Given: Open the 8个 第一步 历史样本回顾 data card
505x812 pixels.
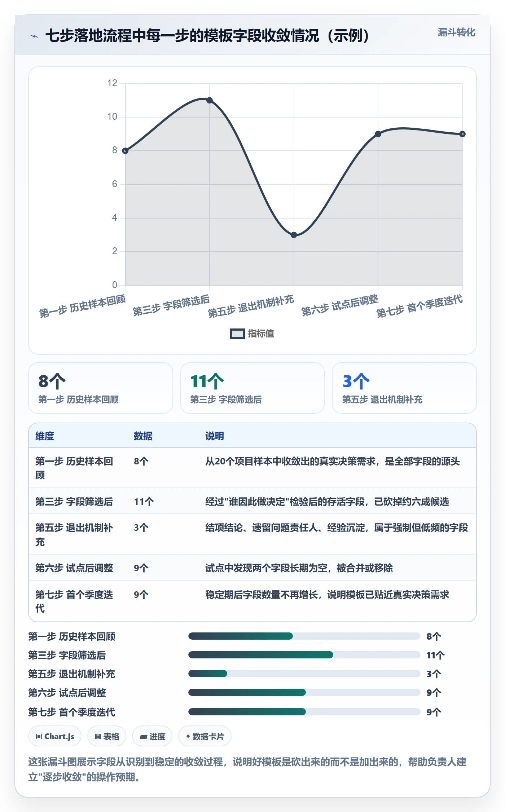Looking at the screenshot, I should click(x=101, y=388).
